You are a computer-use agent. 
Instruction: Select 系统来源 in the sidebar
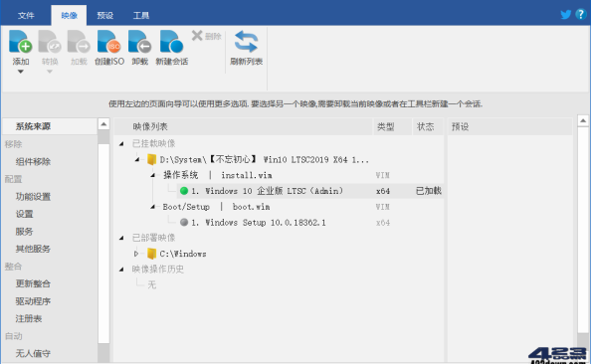click(x=50, y=126)
